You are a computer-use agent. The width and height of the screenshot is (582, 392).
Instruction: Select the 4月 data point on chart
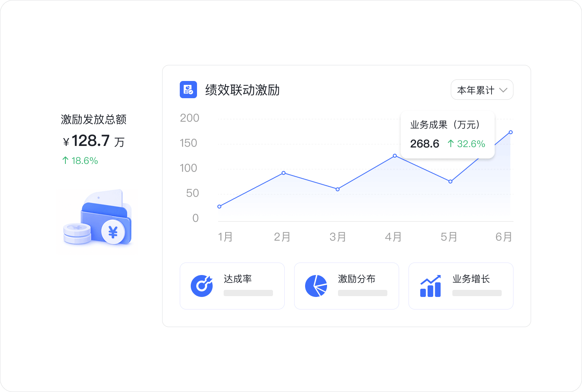coord(395,156)
